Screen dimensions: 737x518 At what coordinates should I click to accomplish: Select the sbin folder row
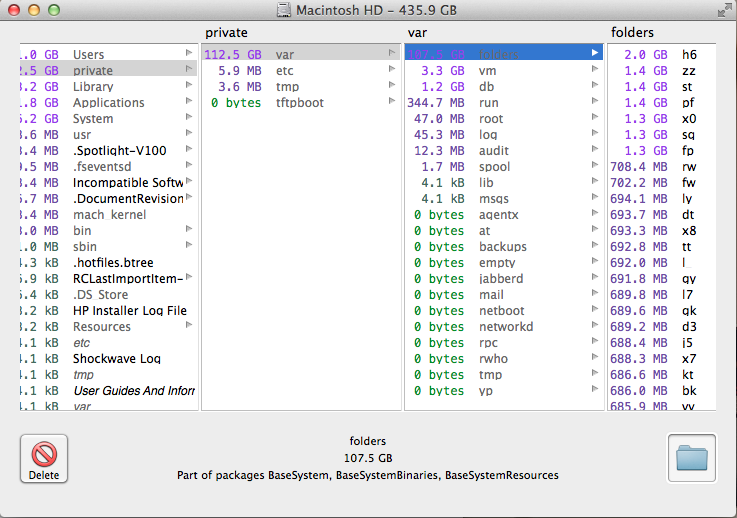(109, 246)
